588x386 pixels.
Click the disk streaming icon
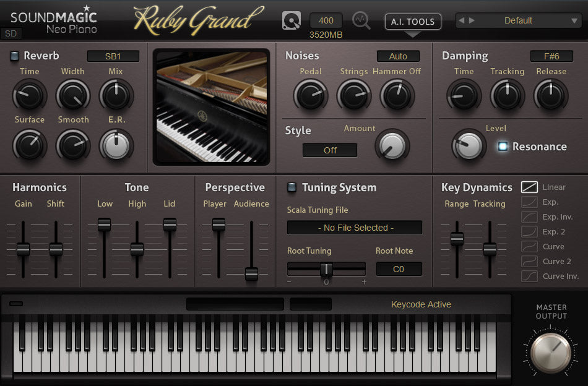pyautogui.click(x=292, y=20)
